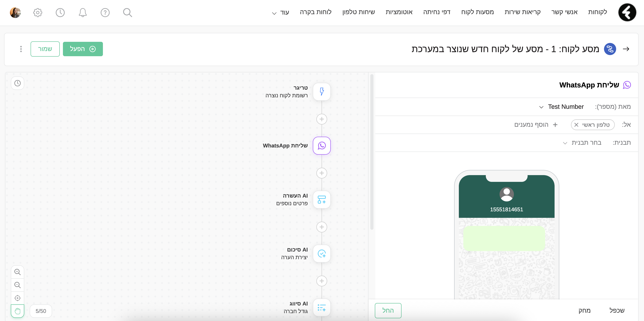Click the green message bubble in phone preview

click(504, 239)
